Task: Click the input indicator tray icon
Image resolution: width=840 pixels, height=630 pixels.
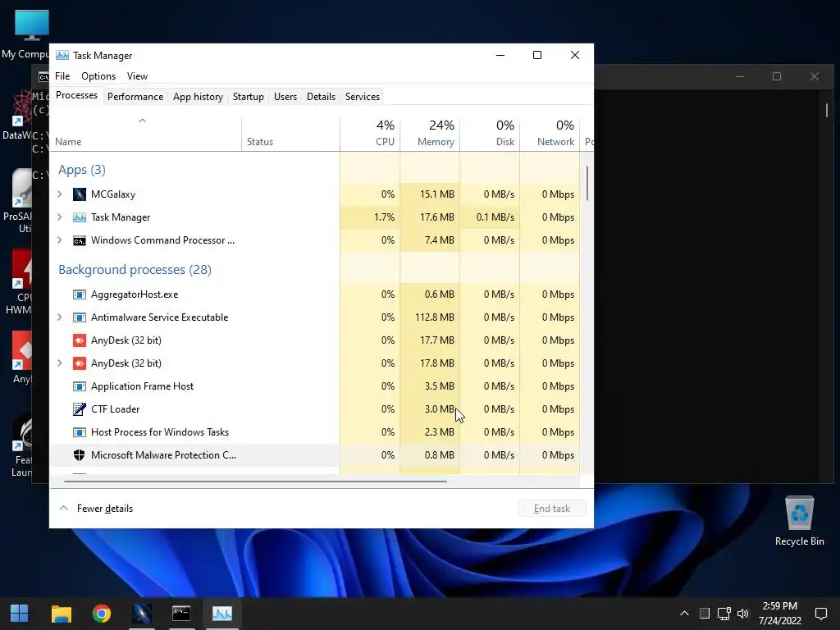Action: (705, 613)
